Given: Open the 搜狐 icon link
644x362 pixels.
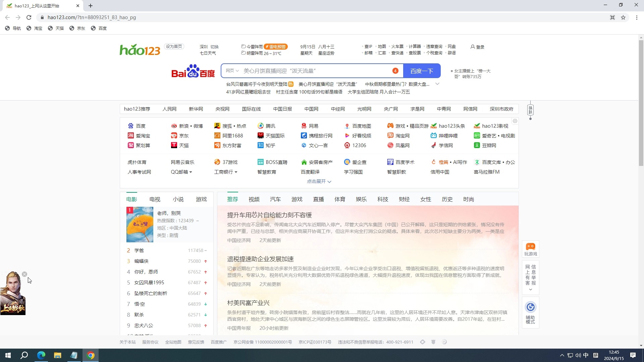Looking at the screenshot, I should click(217, 126).
